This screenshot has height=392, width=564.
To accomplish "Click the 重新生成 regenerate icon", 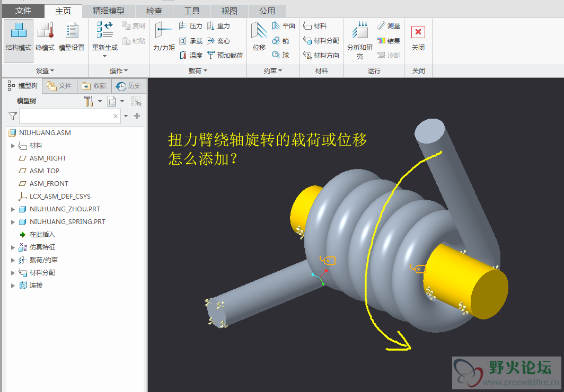I will click(104, 30).
